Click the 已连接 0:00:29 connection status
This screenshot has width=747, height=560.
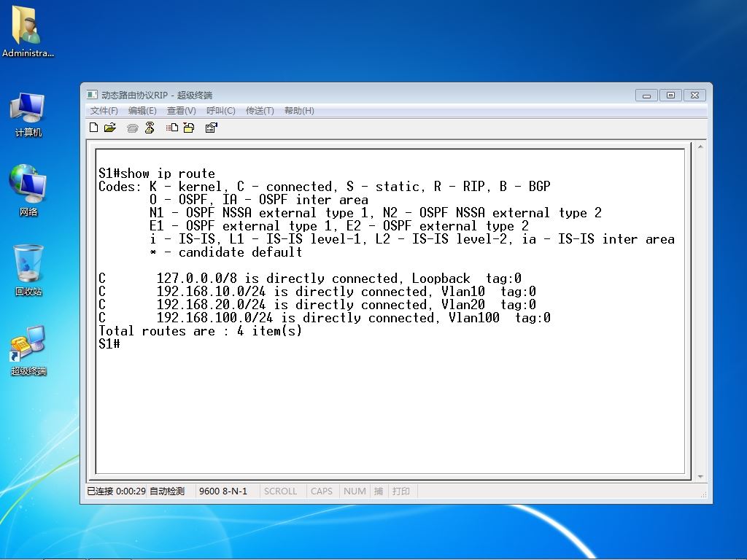[x=116, y=491]
